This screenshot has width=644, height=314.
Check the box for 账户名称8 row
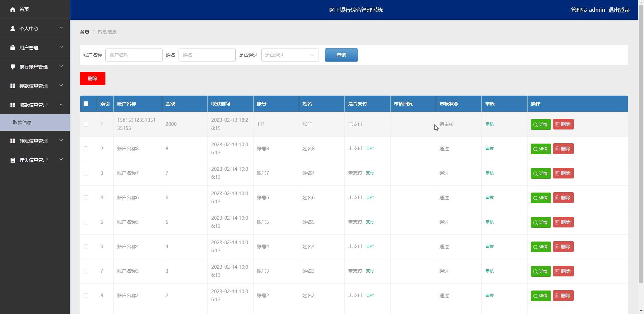(x=86, y=149)
